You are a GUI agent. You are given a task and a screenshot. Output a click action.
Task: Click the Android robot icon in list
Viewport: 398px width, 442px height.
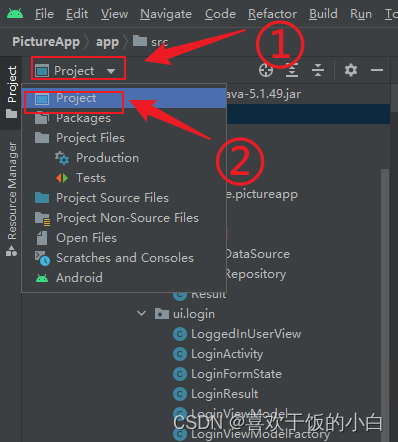pos(42,278)
